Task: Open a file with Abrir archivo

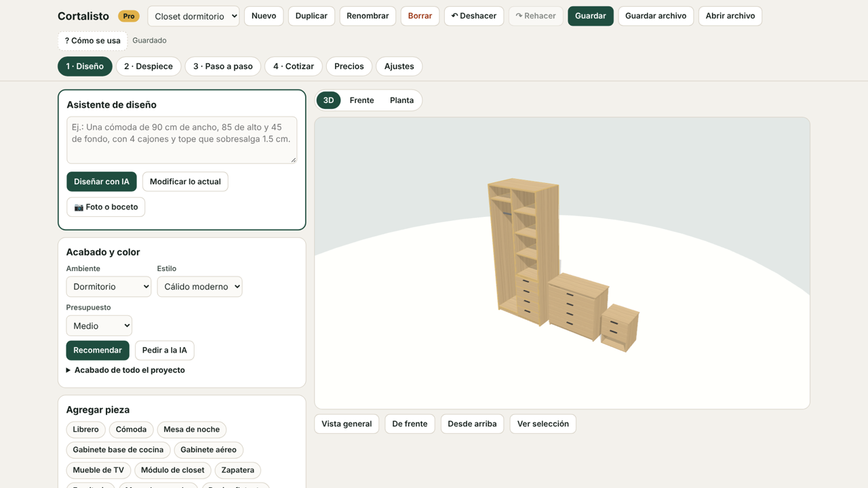Action: 730,16
